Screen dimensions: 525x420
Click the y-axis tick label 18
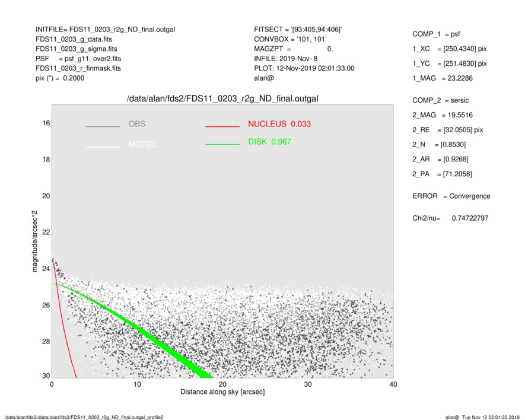coord(46,160)
